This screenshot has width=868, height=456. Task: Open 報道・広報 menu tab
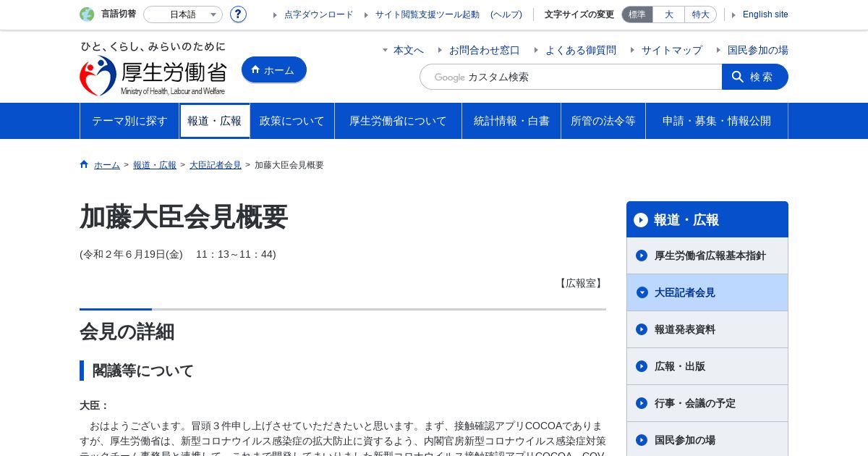215,121
